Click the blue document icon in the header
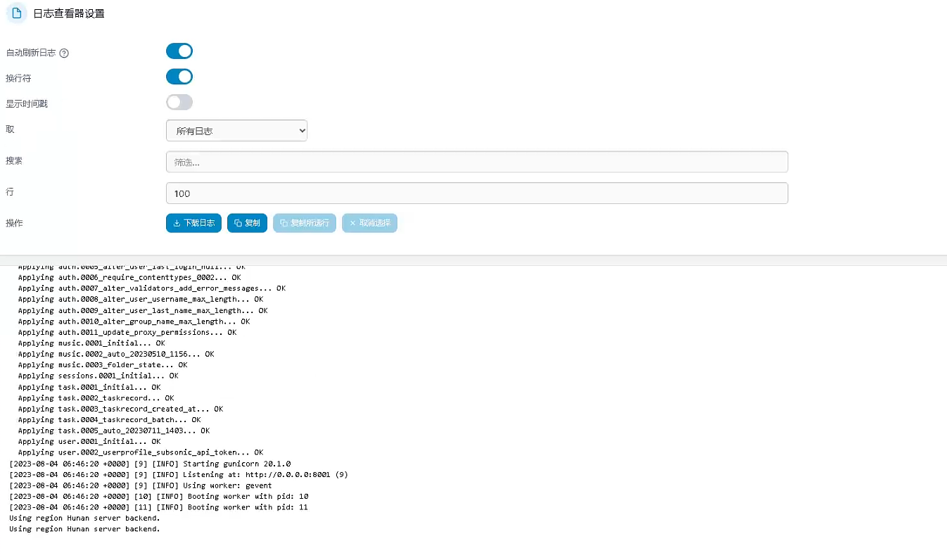 [15, 13]
